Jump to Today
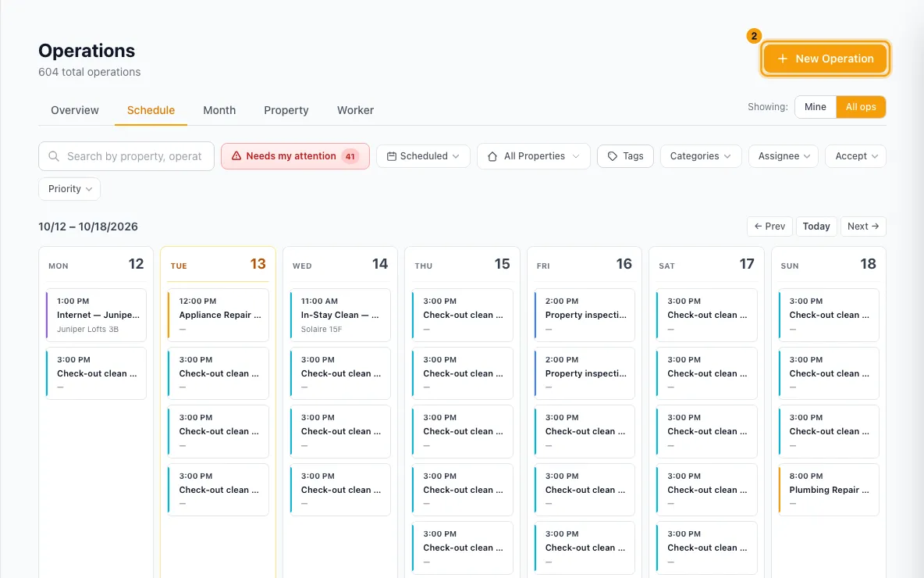924x578 pixels. tap(816, 227)
